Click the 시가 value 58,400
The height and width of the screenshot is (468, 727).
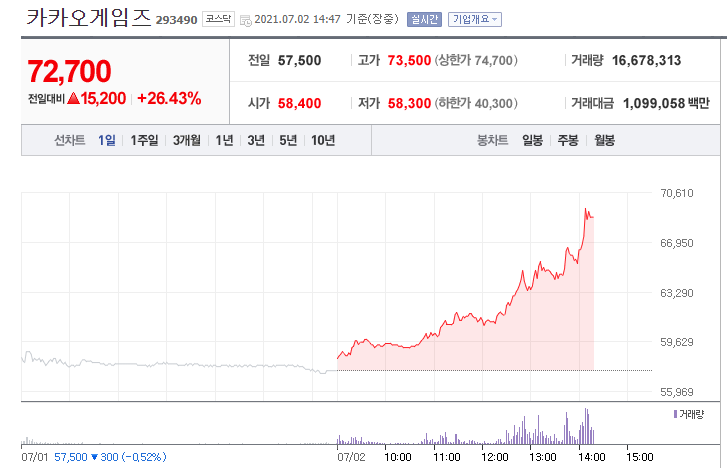300,103
